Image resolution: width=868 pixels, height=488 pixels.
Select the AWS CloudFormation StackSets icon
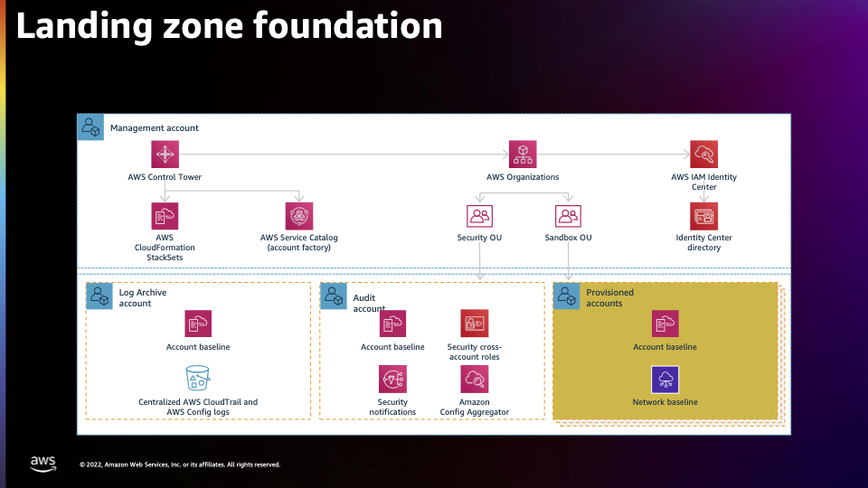165,216
